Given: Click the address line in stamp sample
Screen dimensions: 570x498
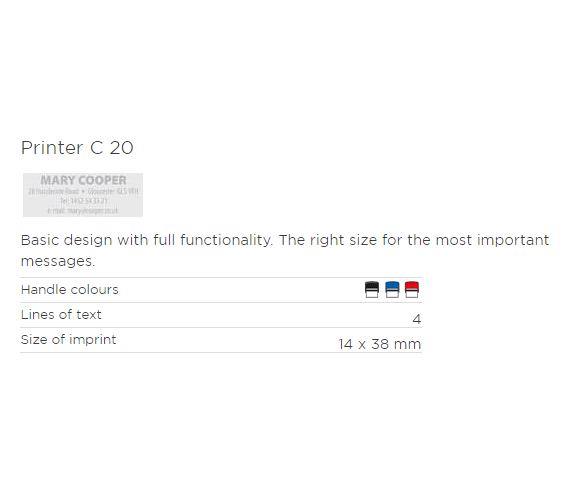Looking at the screenshot, I should 83,192.
